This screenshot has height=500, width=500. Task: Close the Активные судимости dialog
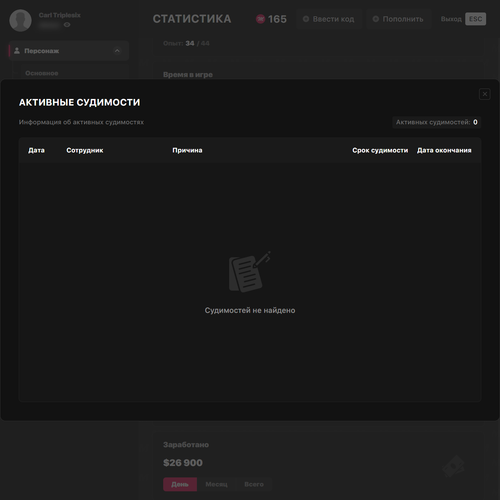tap(485, 94)
